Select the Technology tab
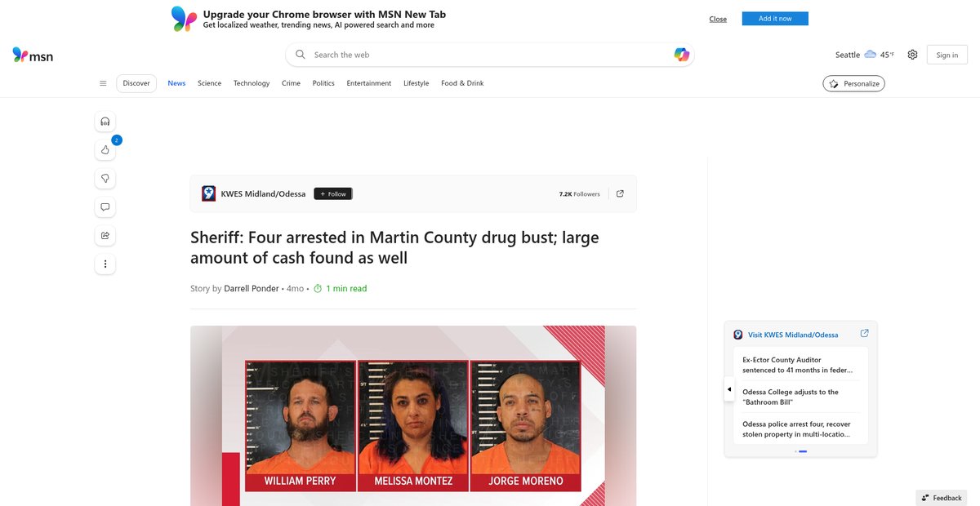This screenshot has height=506, width=980. point(252,83)
